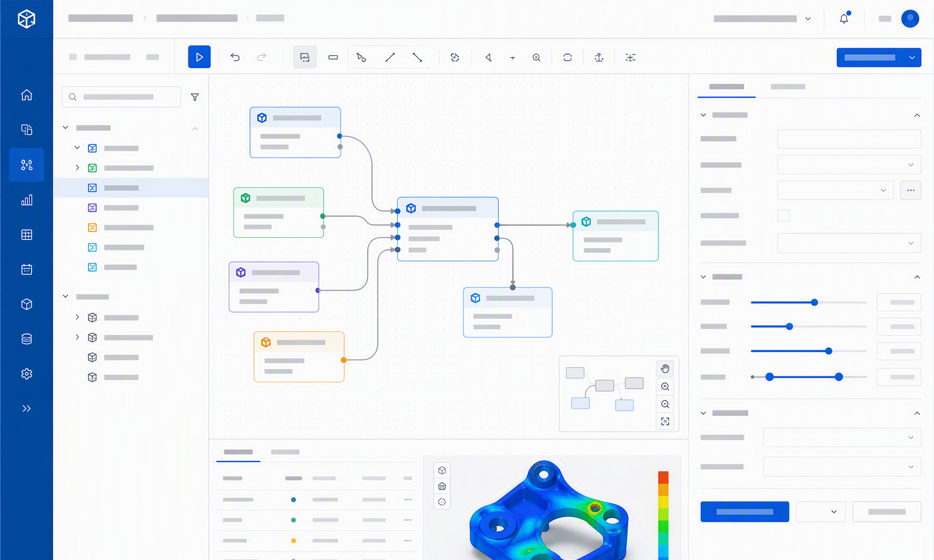The height and width of the screenshot is (560, 934).
Task: Click the blue primary button in properties footer
Action: pyautogui.click(x=745, y=512)
